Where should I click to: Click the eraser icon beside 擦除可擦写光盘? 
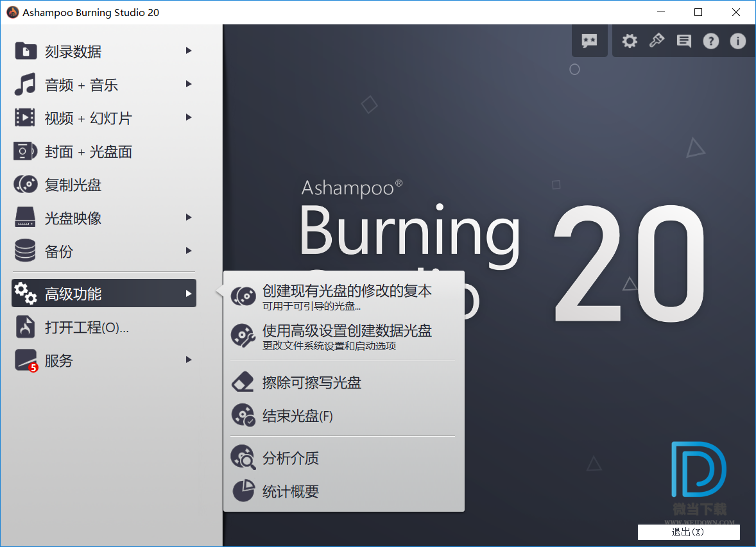(x=243, y=382)
